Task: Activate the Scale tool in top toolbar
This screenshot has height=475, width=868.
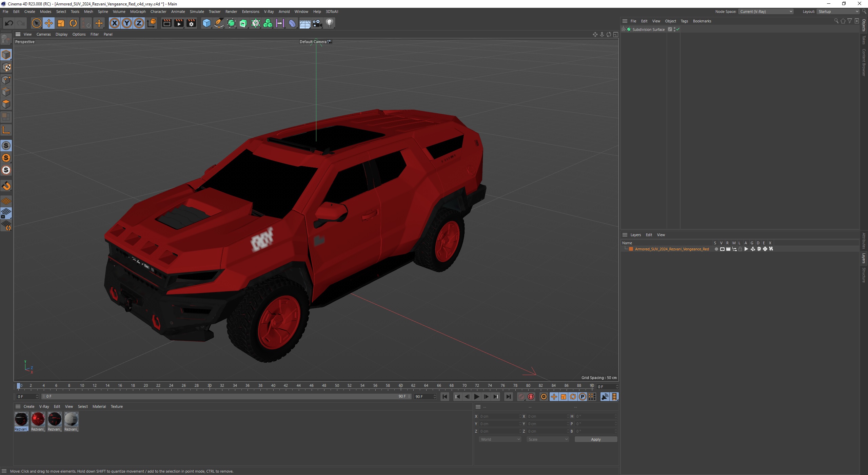Action: (x=61, y=23)
